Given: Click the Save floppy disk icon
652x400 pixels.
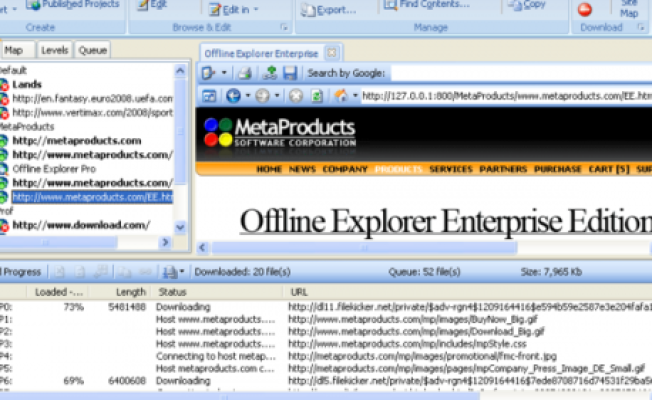Looking at the screenshot, I should pos(290,73).
